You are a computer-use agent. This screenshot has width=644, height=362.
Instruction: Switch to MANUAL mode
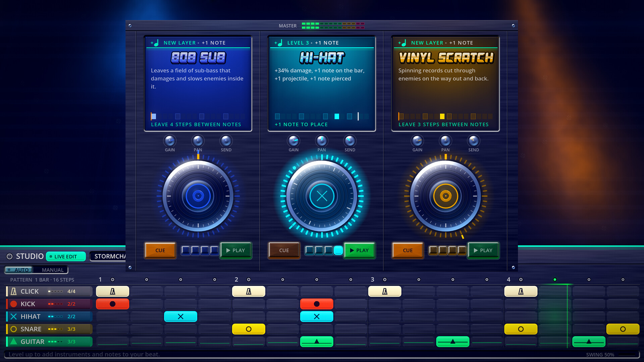(52, 270)
